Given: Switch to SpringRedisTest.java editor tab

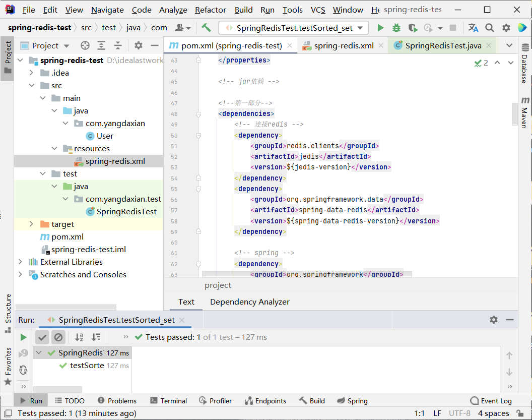Looking at the screenshot, I should (443, 45).
